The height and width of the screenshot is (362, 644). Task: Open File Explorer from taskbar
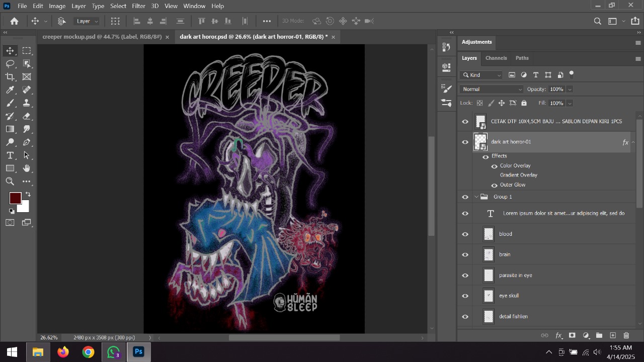(x=38, y=352)
